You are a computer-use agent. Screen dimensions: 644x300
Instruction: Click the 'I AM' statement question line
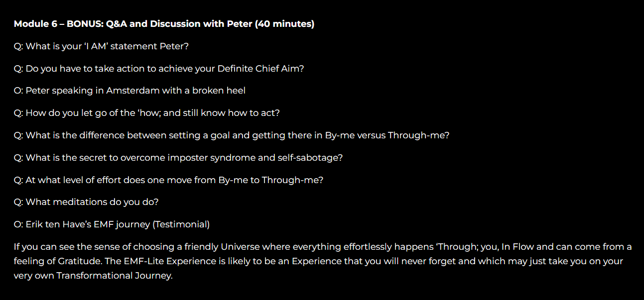[101, 46]
